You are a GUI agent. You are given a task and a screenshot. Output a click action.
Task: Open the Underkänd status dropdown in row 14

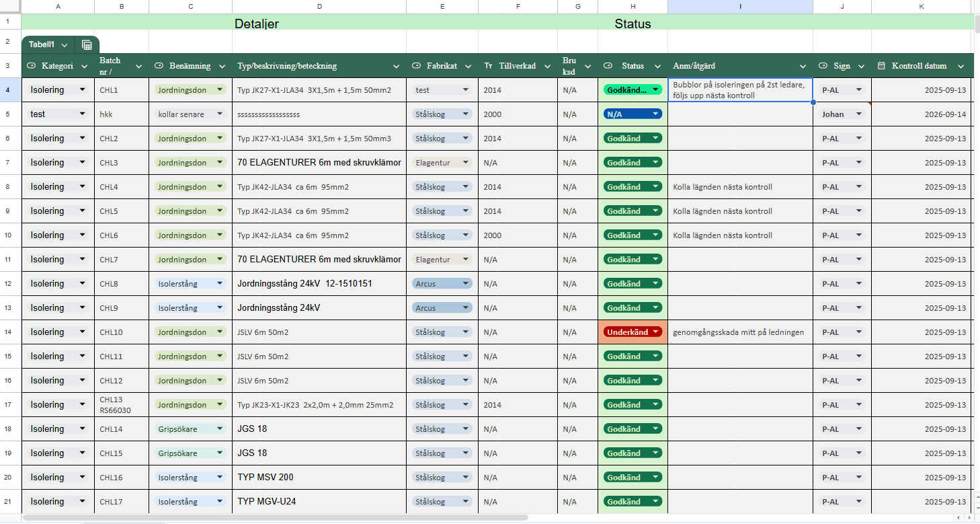coord(632,332)
